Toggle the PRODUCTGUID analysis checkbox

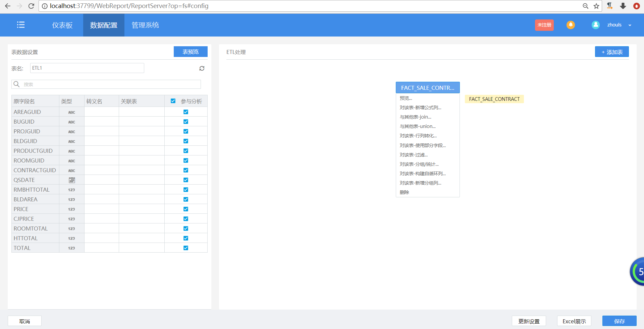[x=186, y=151]
